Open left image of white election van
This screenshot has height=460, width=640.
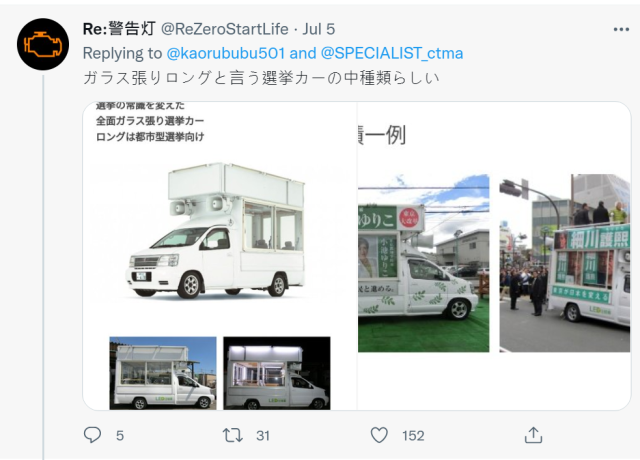pos(220,256)
